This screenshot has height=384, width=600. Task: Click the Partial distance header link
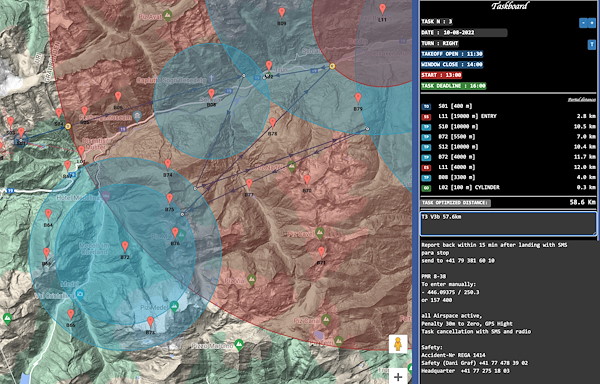point(581,100)
